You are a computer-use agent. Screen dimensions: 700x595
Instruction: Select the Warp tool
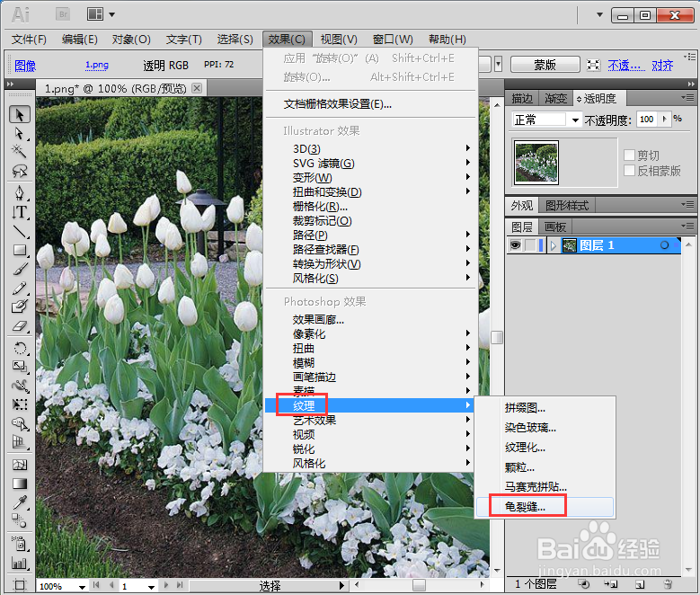point(19,386)
